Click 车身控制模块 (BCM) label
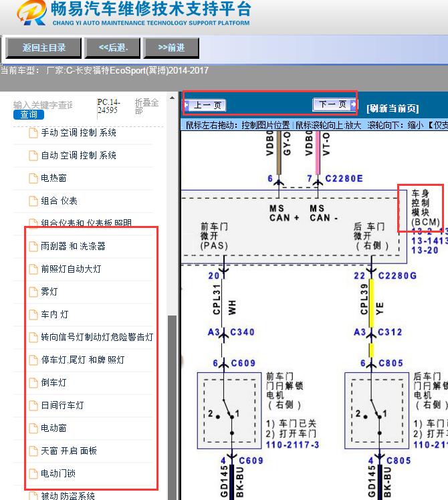This screenshot has width=448, height=500. click(426, 208)
